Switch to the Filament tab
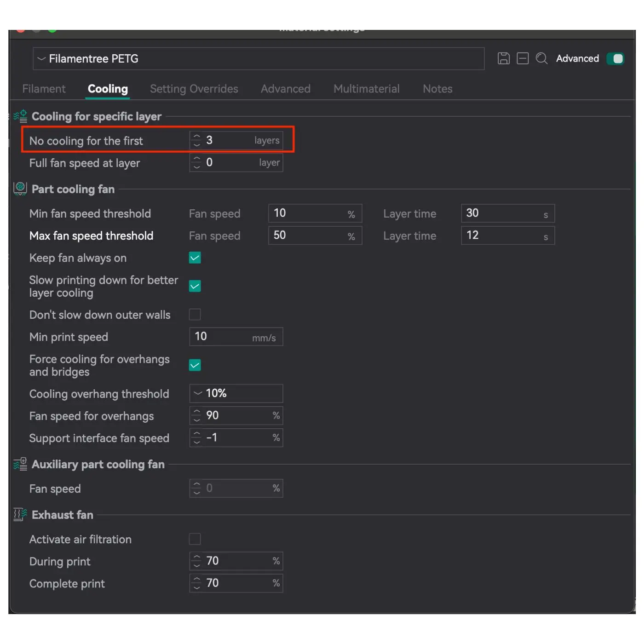Image resolution: width=644 pixels, height=644 pixels. (44, 89)
